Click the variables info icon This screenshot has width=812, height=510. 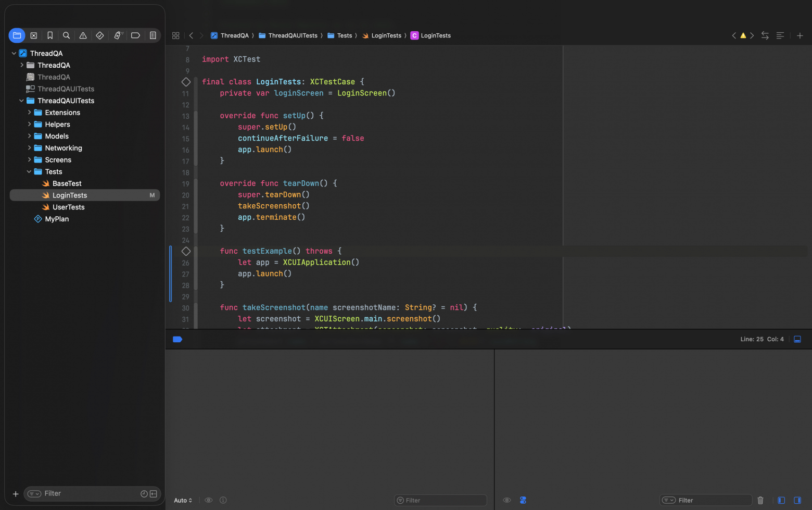pyautogui.click(x=223, y=500)
